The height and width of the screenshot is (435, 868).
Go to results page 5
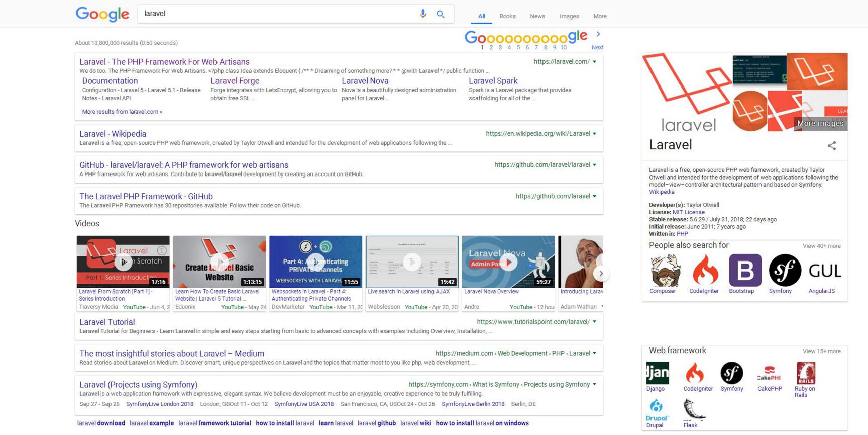[x=518, y=47]
